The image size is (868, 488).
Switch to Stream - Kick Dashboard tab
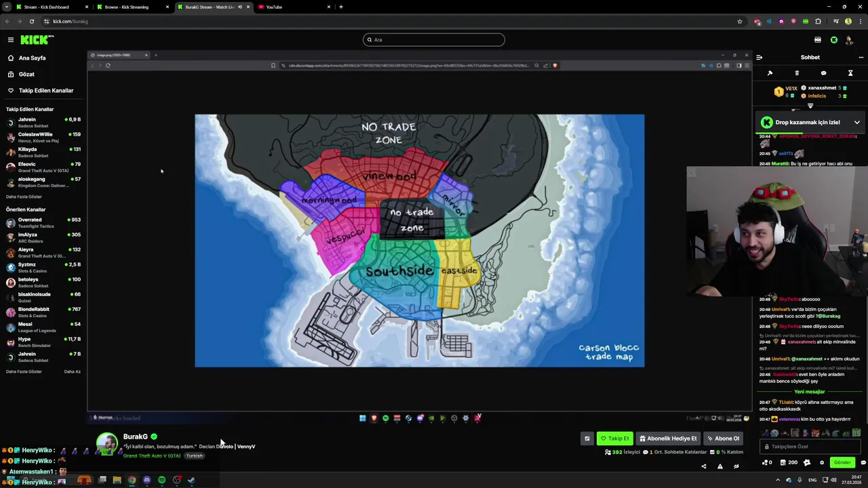pos(52,7)
